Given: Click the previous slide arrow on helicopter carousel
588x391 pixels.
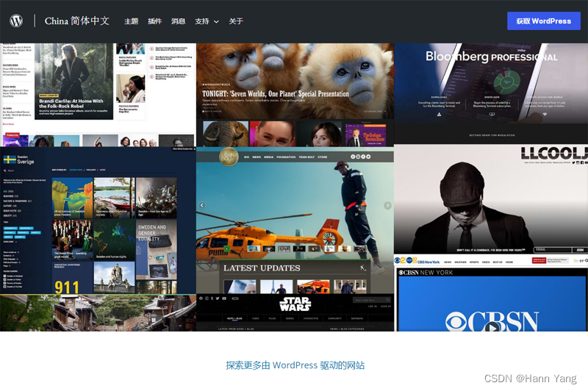Looking at the screenshot, I should point(202,206).
